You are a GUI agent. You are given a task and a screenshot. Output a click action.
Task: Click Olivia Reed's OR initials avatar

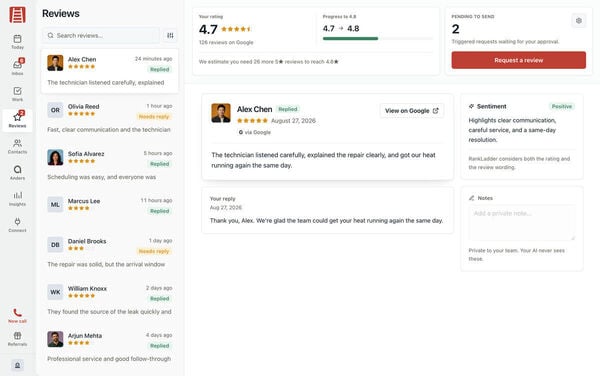tap(55, 110)
